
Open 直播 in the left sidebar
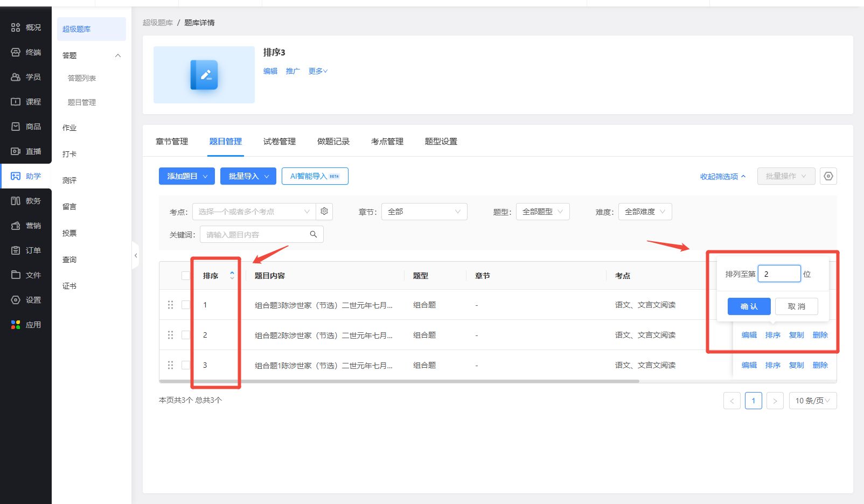click(26, 151)
